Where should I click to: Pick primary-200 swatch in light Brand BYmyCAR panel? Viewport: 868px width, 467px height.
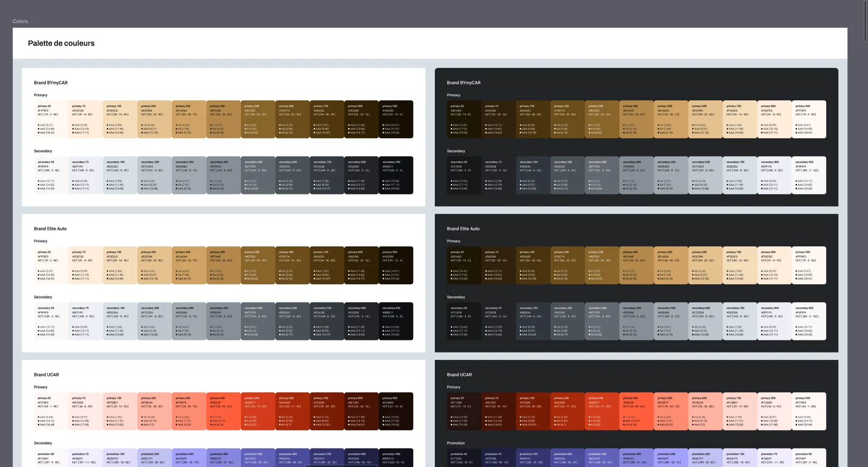click(155, 119)
